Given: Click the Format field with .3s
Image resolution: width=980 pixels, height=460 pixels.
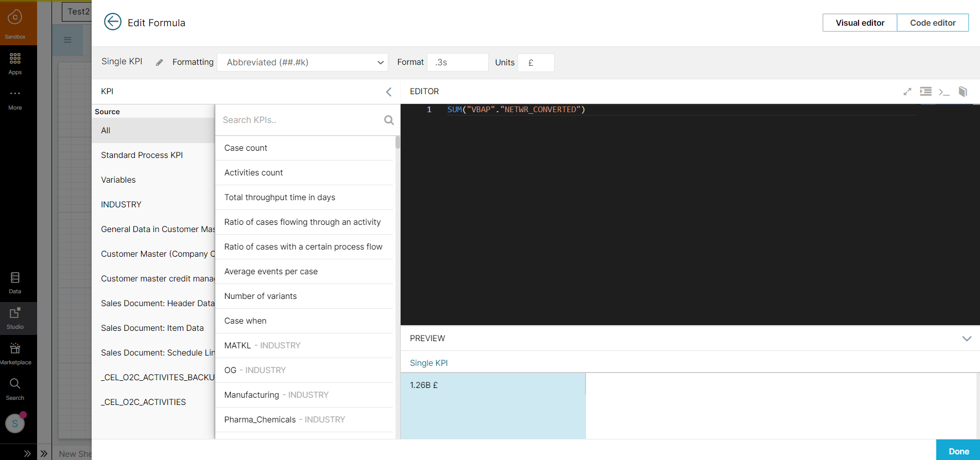Looking at the screenshot, I should point(457,62).
